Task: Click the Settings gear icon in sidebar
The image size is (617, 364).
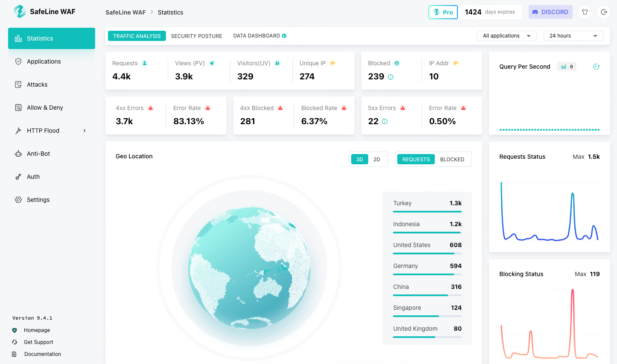Action: coord(18,200)
